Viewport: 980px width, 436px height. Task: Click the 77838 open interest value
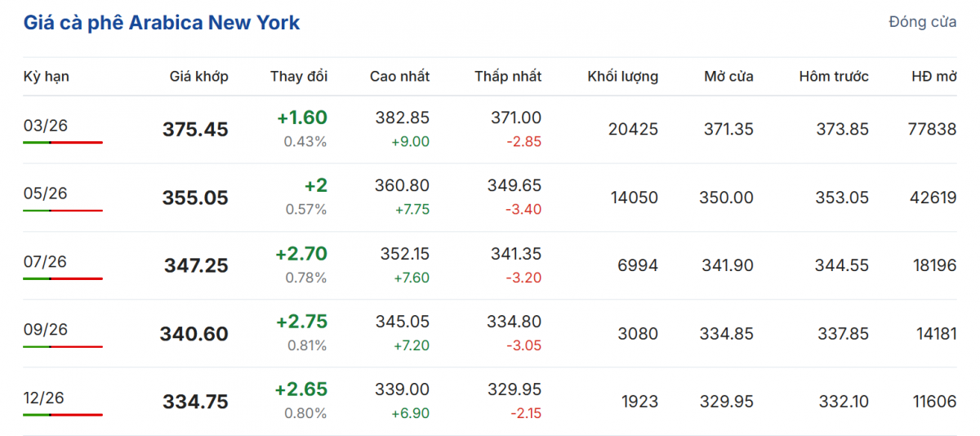point(931,129)
